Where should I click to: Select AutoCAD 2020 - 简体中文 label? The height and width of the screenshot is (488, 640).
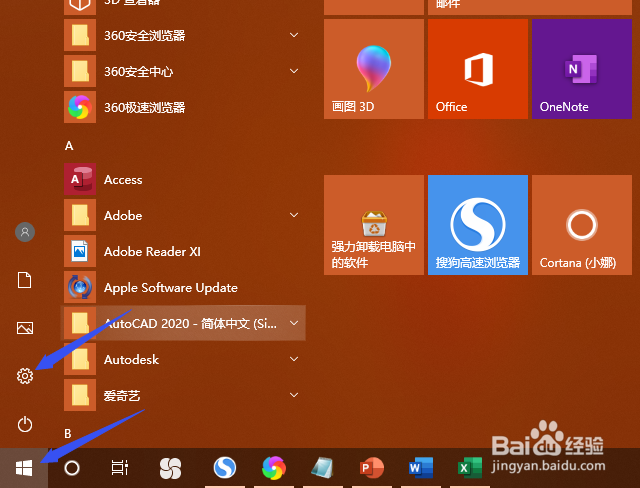click(x=191, y=324)
